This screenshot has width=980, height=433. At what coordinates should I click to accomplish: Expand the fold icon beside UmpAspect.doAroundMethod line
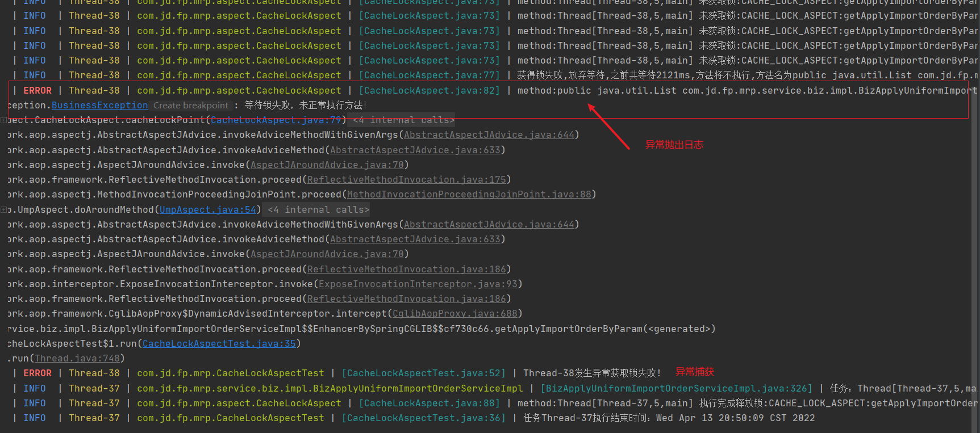4,210
